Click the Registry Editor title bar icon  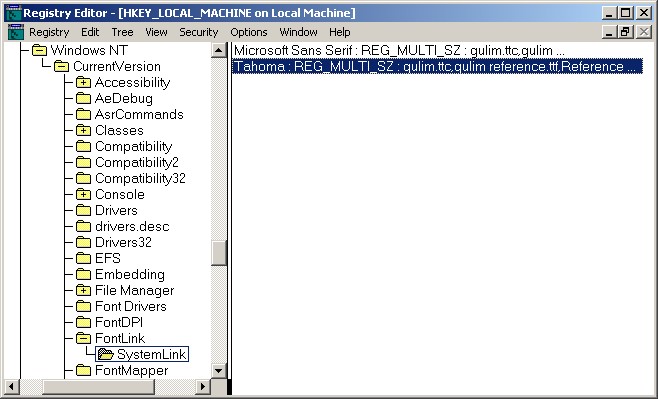coord(13,13)
